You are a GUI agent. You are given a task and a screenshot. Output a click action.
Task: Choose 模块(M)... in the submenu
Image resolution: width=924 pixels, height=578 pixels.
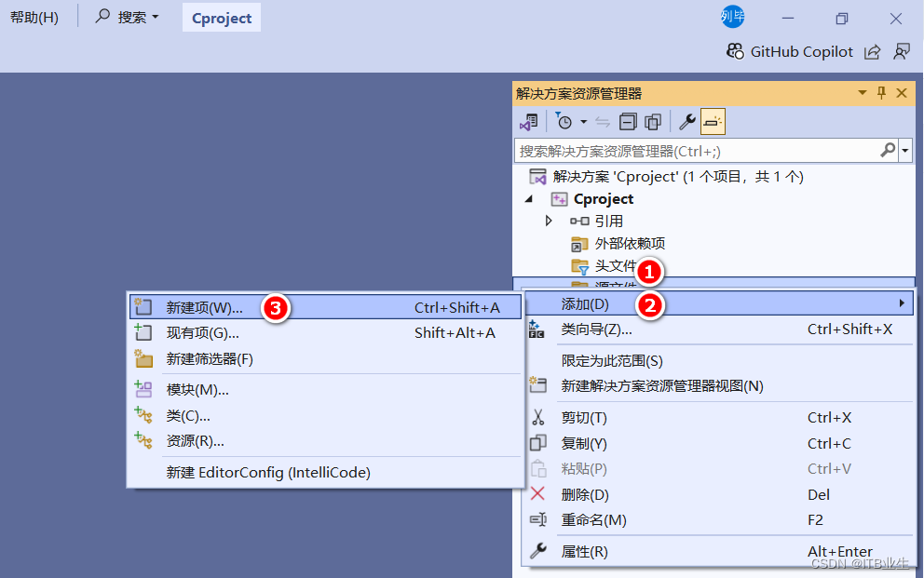click(325, 390)
